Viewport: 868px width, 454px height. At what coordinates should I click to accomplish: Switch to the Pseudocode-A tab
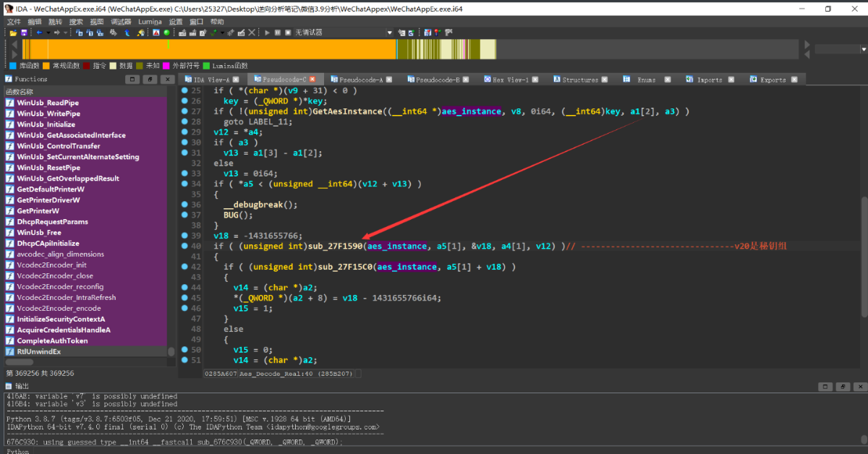pyautogui.click(x=361, y=80)
